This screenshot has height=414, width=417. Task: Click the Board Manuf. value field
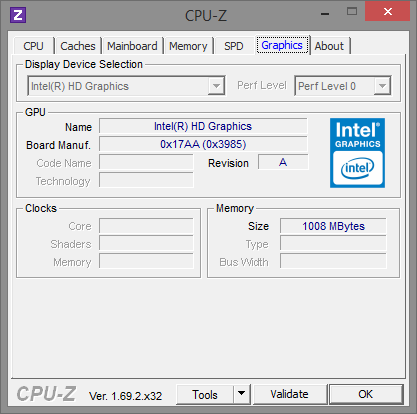[203, 144]
